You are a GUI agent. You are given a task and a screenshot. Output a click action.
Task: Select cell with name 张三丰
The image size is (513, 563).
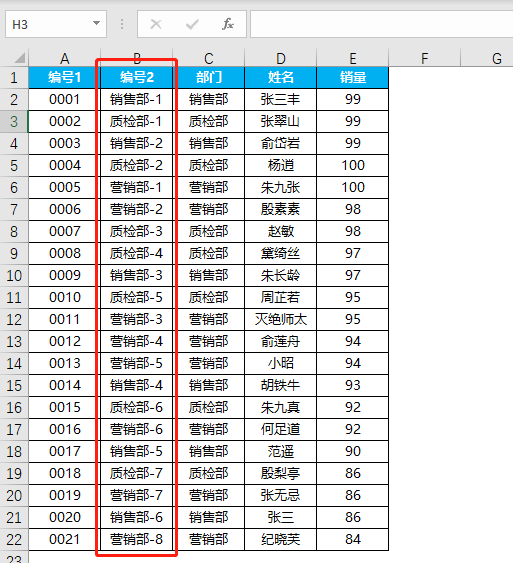(281, 99)
